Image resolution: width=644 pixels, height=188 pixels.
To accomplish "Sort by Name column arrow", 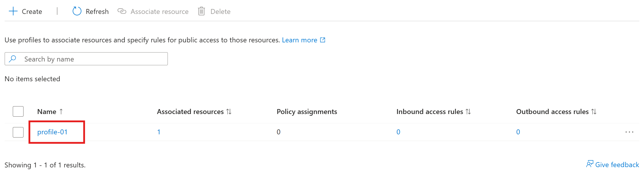I will click(61, 111).
